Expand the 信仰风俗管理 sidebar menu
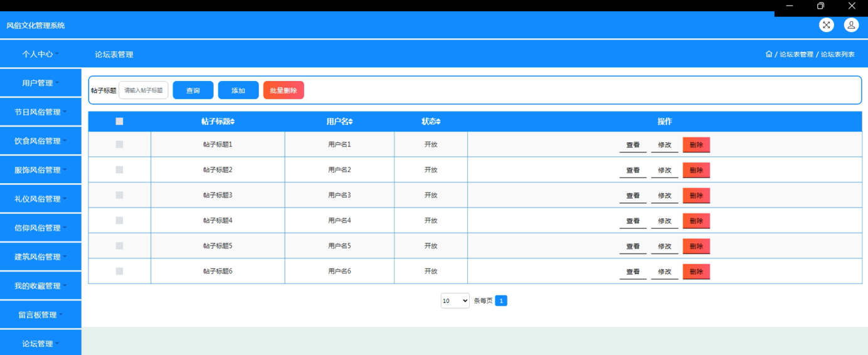868x355 pixels. coord(41,228)
